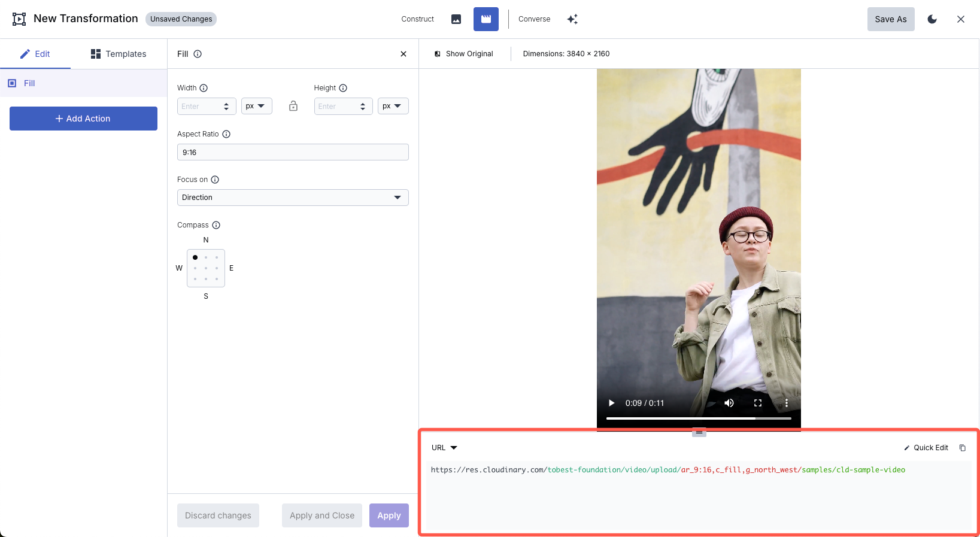Copy the URL to clipboard

click(x=963, y=448)
